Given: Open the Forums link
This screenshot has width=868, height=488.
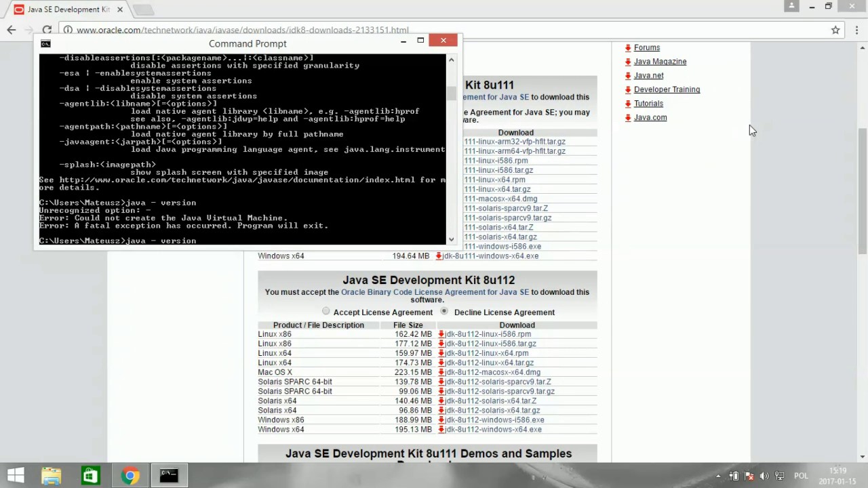Looking at the screenshot, I should 647,47.
